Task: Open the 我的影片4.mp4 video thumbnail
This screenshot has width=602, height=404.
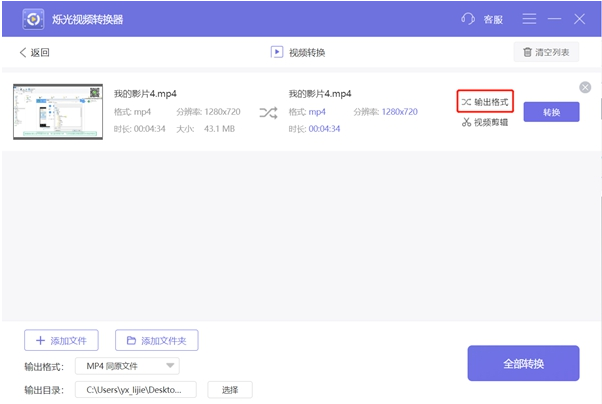Action: [58, 112]
